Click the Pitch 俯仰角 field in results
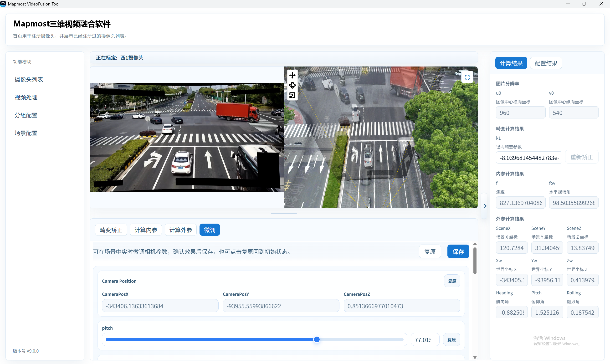610x364 pixels. point(547,312)
